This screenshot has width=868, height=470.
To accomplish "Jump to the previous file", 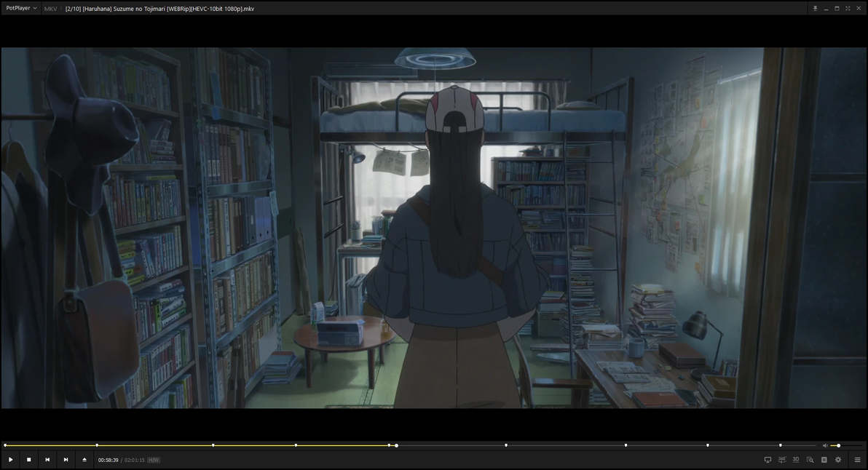I will point(47,460).
